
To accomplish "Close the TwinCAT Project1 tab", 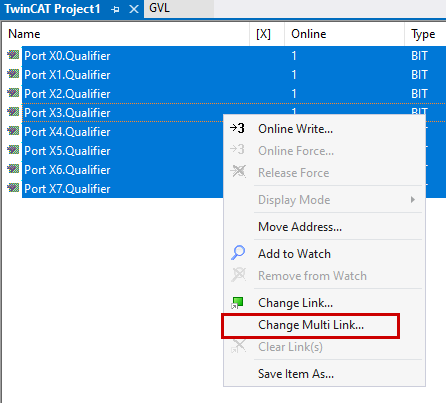I will coord(134,9).
